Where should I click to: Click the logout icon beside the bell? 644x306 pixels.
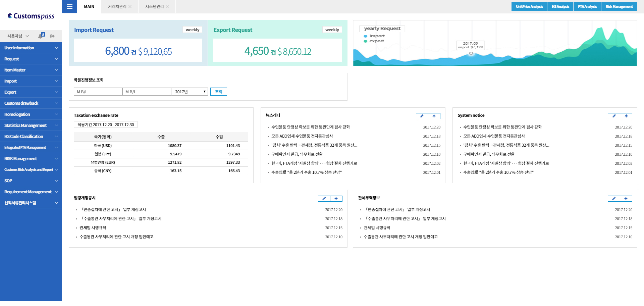click(x=52, y=36)
